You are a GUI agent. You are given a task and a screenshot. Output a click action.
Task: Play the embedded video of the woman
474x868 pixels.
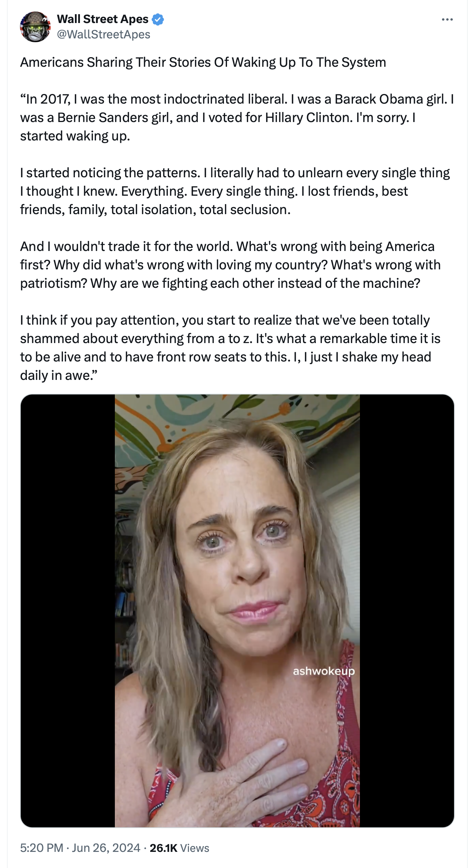(237, 611)
